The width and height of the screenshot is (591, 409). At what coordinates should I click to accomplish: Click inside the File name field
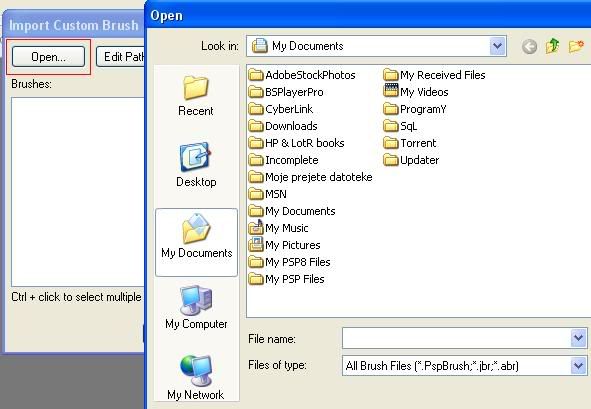pyautogui.click(x=457, y=338)
